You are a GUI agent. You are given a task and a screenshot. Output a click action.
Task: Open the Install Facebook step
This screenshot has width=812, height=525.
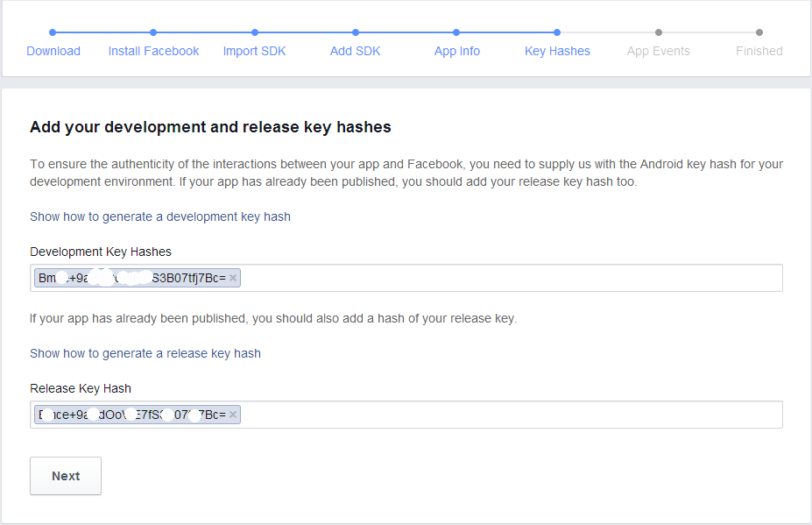coord(153,51)
